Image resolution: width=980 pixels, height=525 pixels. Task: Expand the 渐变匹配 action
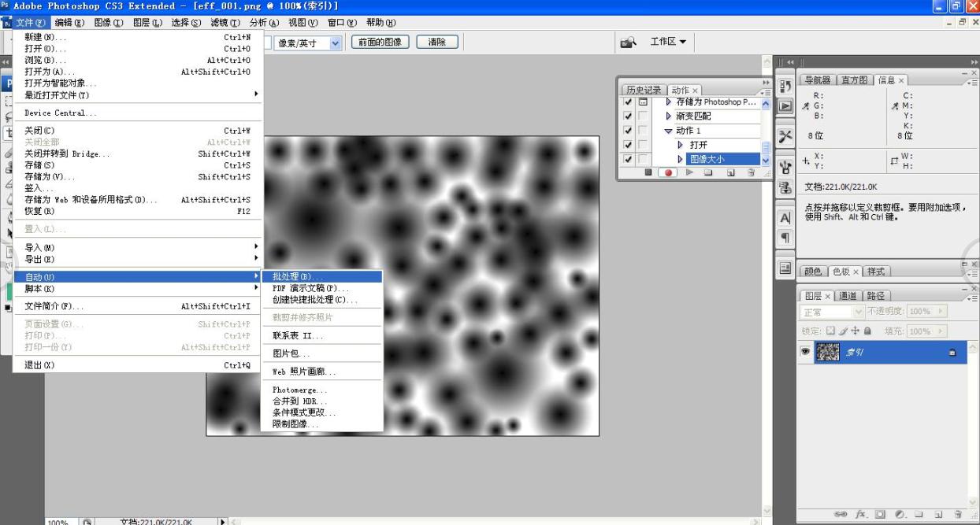point(669,116)
